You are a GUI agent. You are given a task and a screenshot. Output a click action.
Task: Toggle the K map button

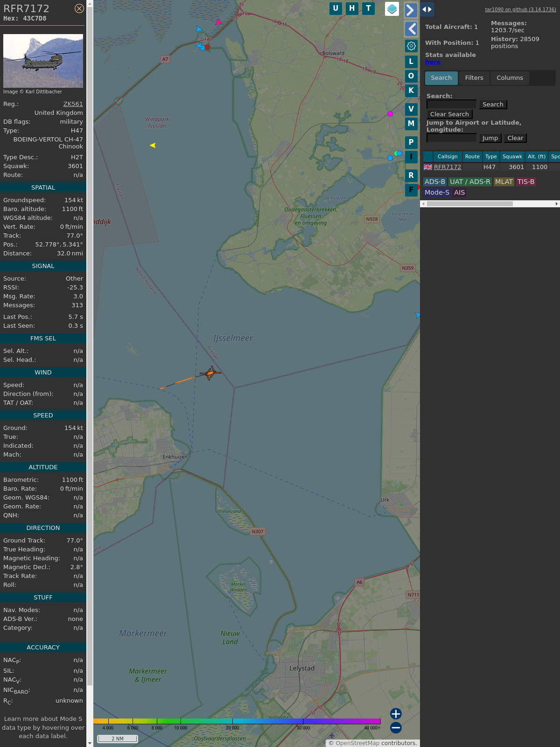(411, 91)
